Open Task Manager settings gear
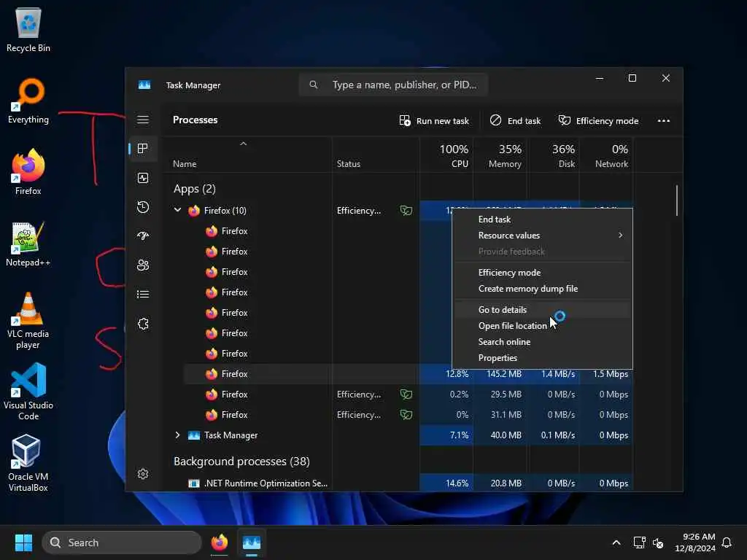This screenshot has height=560, width=747. (143, 474)
